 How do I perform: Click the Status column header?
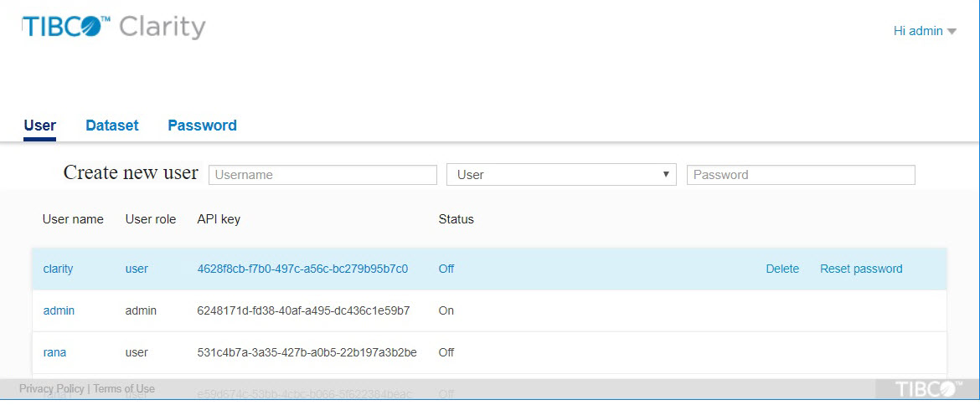(x=456, y=220)
